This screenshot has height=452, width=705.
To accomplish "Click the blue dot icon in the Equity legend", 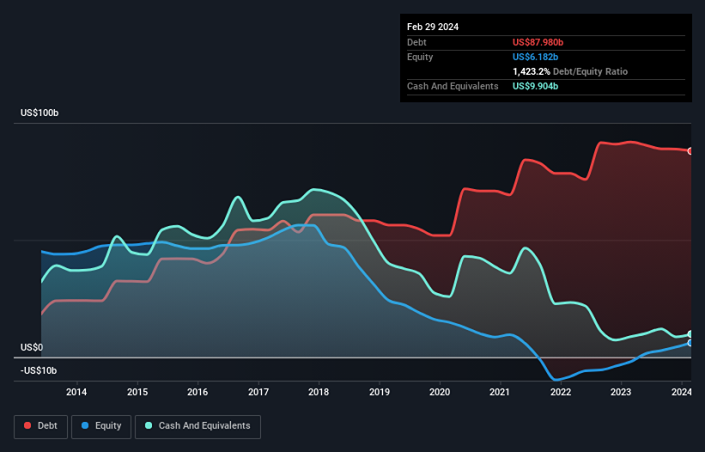I will tap(85, 426).
